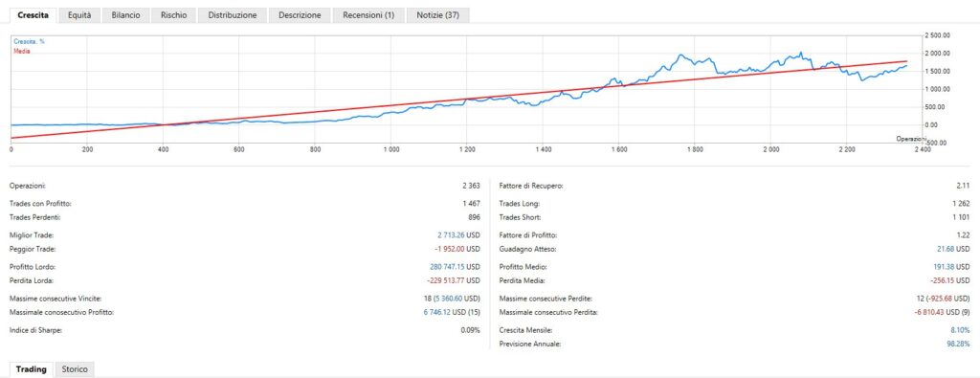
Task: Click the 1 000 x-axis tick label
Action: coord(390,150)
